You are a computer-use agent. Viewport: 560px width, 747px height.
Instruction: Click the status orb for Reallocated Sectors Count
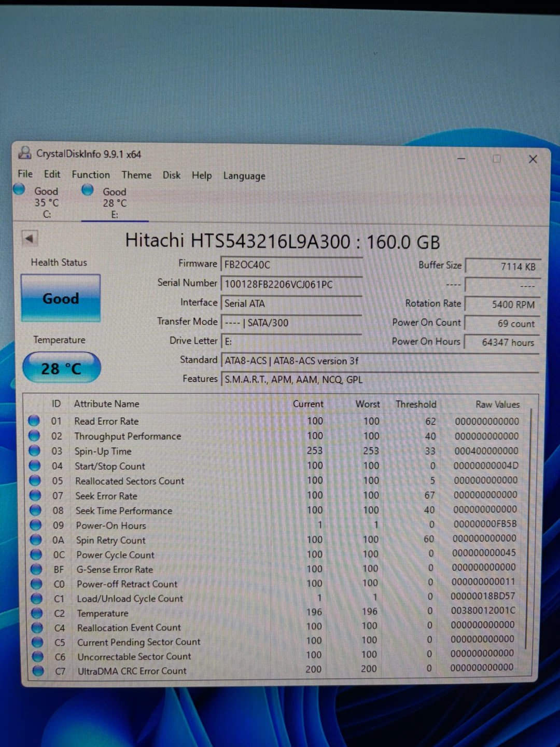[35, 481]
